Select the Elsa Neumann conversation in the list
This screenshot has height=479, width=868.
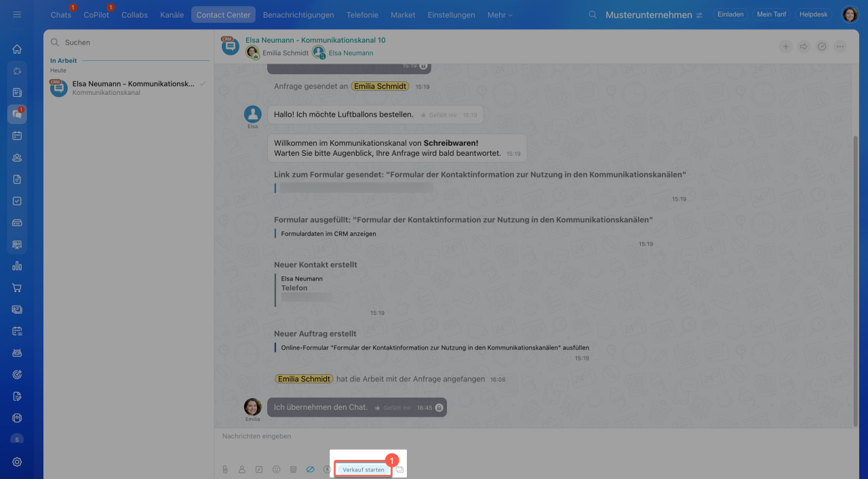coord(129,87)
